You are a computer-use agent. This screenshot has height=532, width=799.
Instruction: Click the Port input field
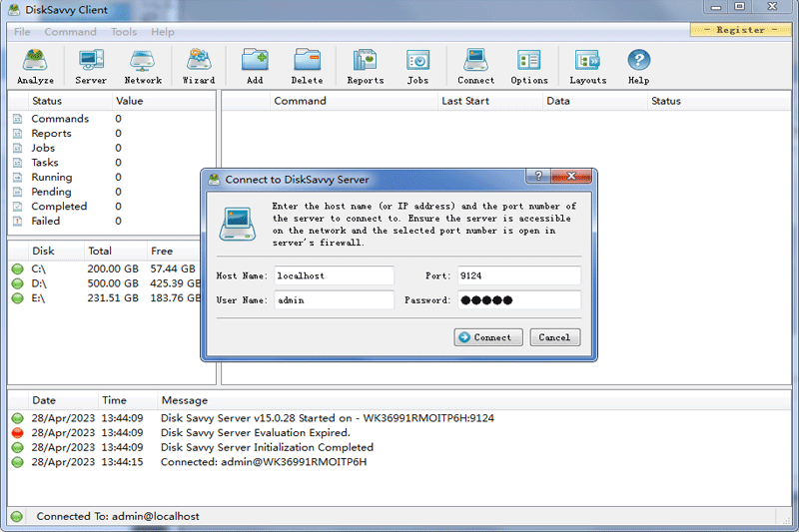[518, 275]
